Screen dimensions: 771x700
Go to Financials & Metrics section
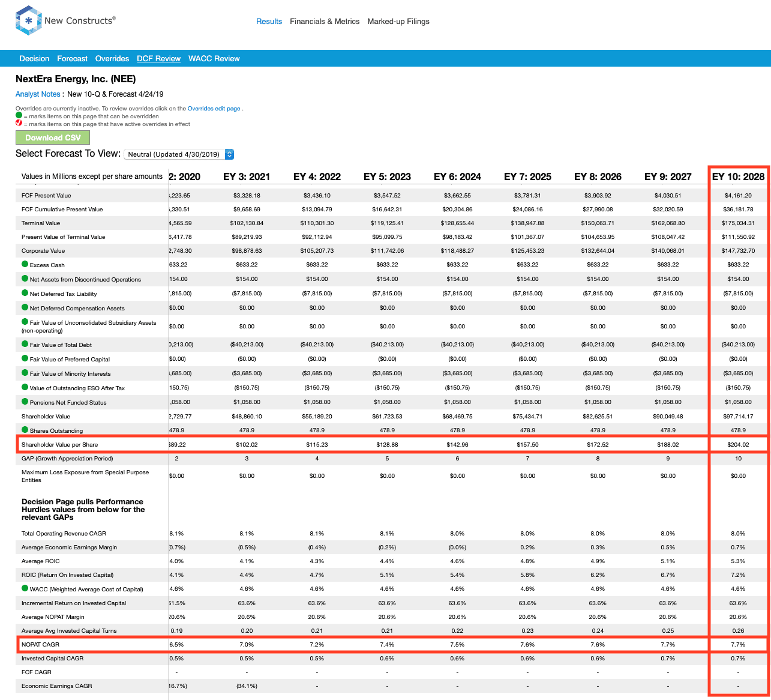pyautogui.click(x=325, y=22)
